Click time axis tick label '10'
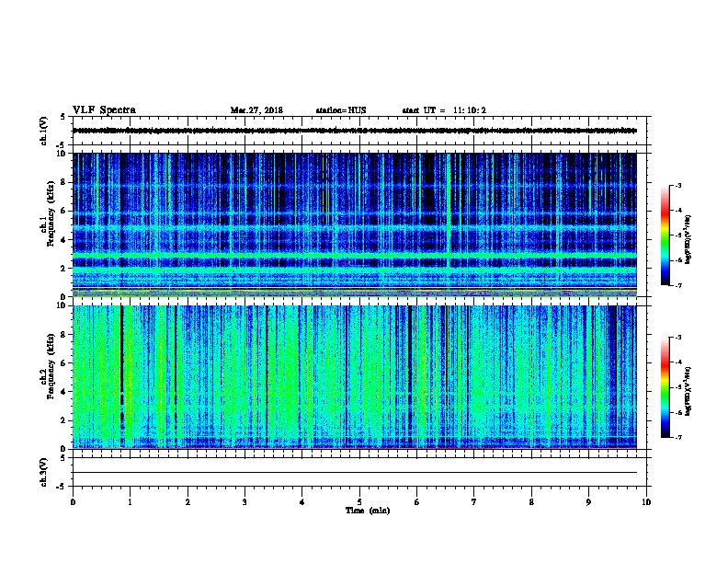Viewport: 728px width, 563px height. (x=646, y=501)
